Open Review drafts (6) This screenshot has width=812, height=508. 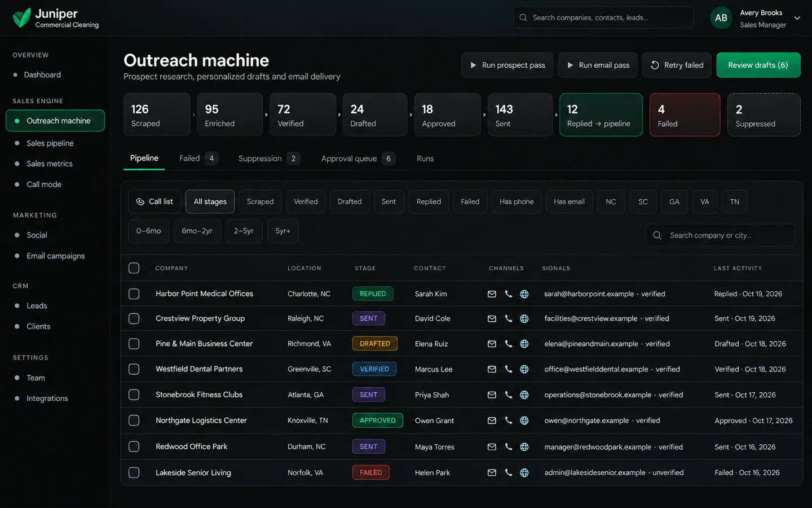(x=758, y=65)
